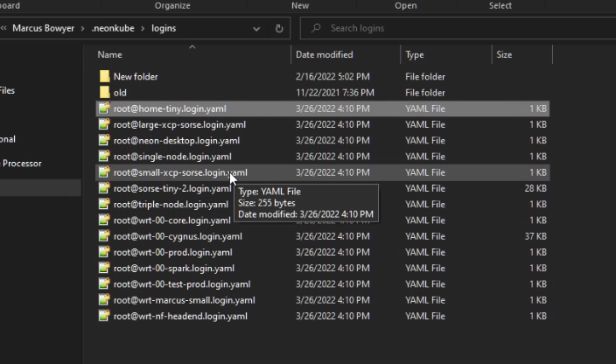Click YAML icon of root@single-node.login.yaml
Screen dimensions: 616x364
pos(104,157)
